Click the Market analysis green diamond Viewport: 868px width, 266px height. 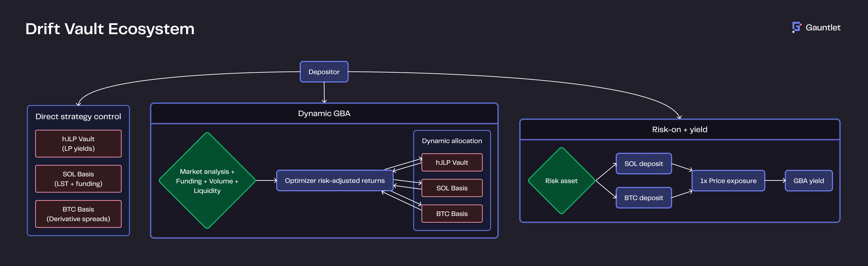[207, 181]
